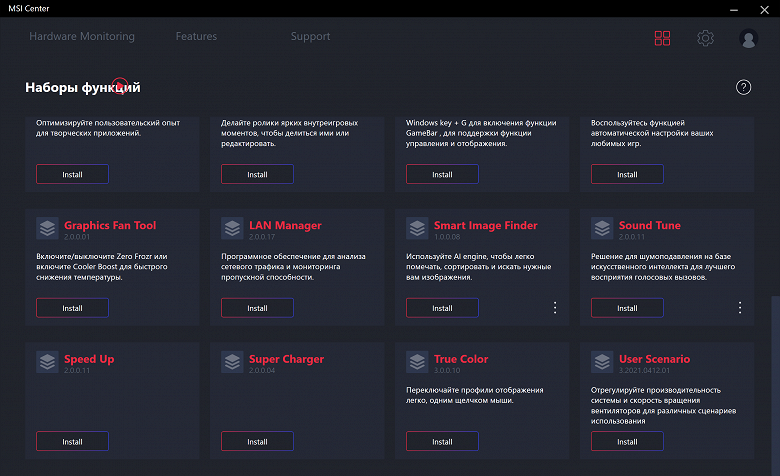This screenshot has height=476, width=780.
Task: Click the Sound Tune stack icon
Action: [x=602, y=228]
